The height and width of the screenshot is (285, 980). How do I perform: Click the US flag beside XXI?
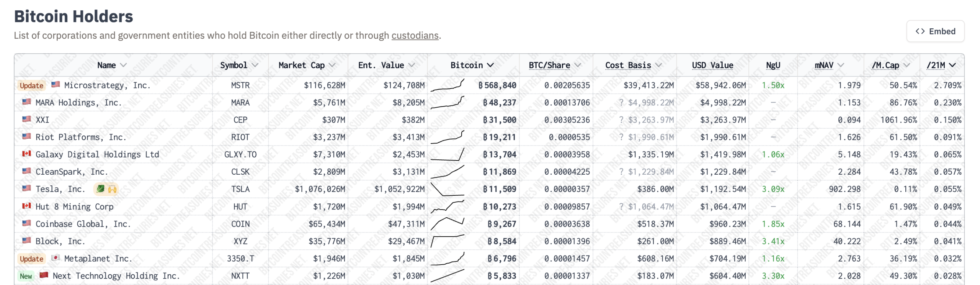pyautogui.click(x=26, y=119)
